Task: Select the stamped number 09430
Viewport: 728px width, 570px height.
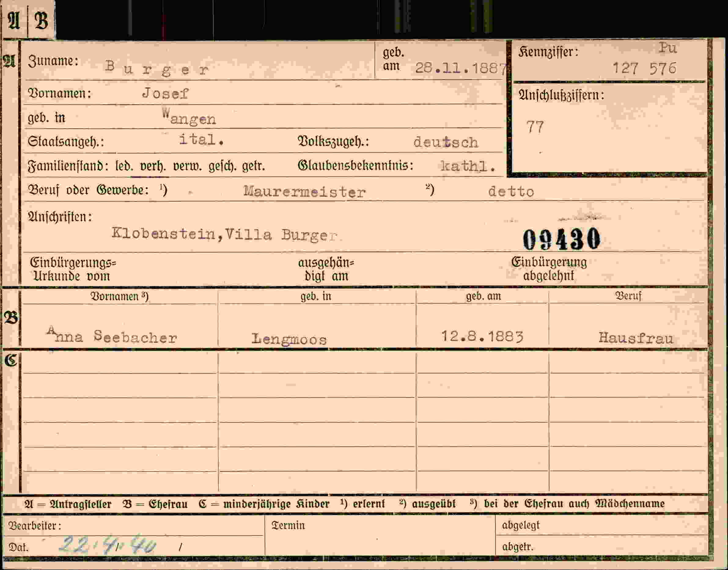Action: coord(562,239)
